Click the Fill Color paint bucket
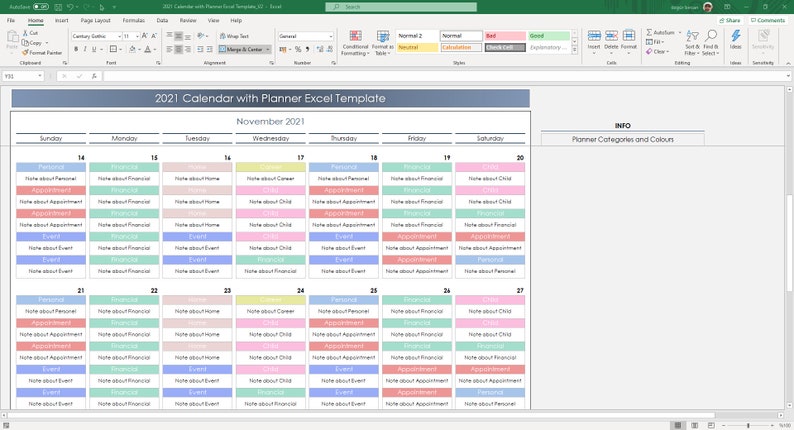This screenshot has height=430, width=794. (x=132, y=49)
